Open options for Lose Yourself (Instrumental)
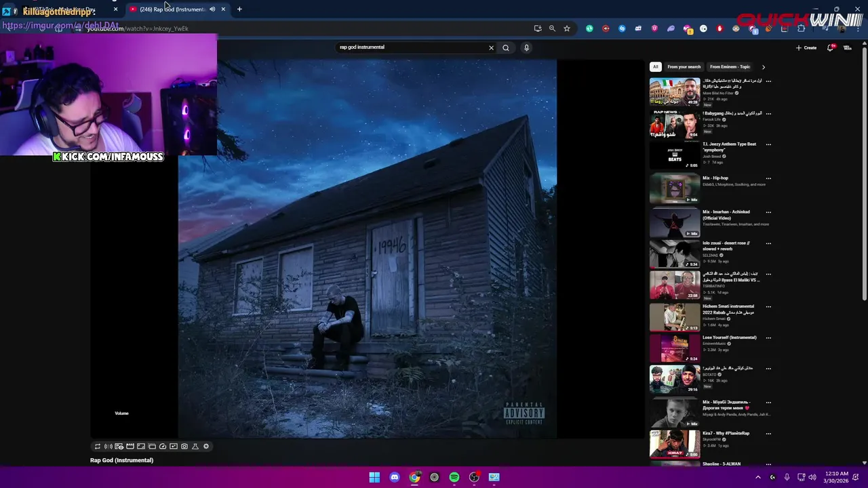868x488 pixels. coord(768,338)
